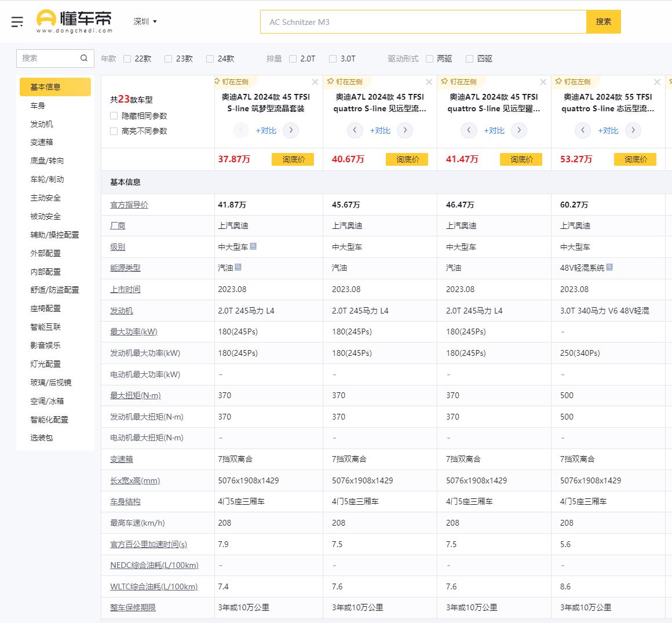The width and height of the screenshot is (672, 623).
Task: Close the 45 TFSI quattro 见远型曜 column
Action: pos(543,82)
